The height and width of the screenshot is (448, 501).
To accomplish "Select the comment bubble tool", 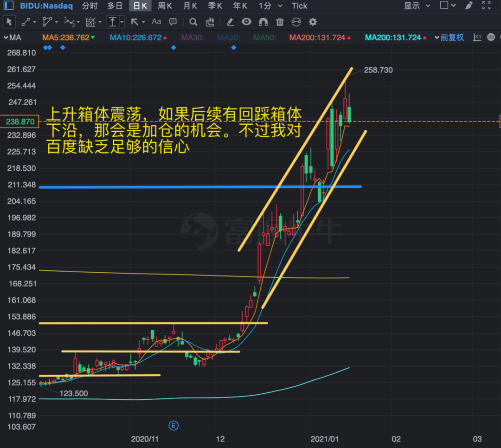I will coord(173,22).
